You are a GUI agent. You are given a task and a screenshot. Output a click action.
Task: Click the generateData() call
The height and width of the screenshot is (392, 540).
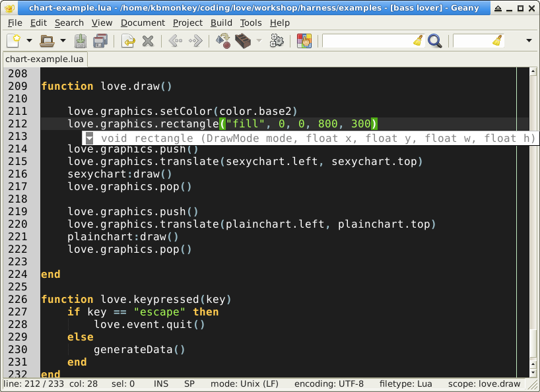click(139, 350)
